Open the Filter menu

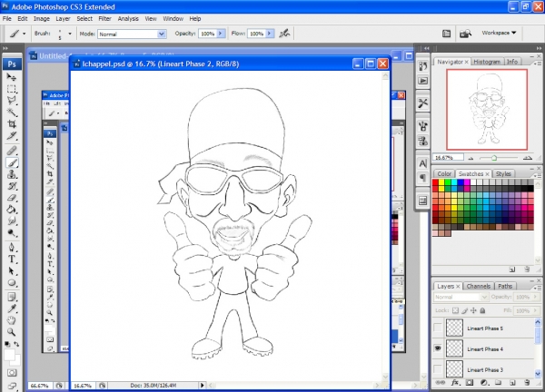coord(104,19)
